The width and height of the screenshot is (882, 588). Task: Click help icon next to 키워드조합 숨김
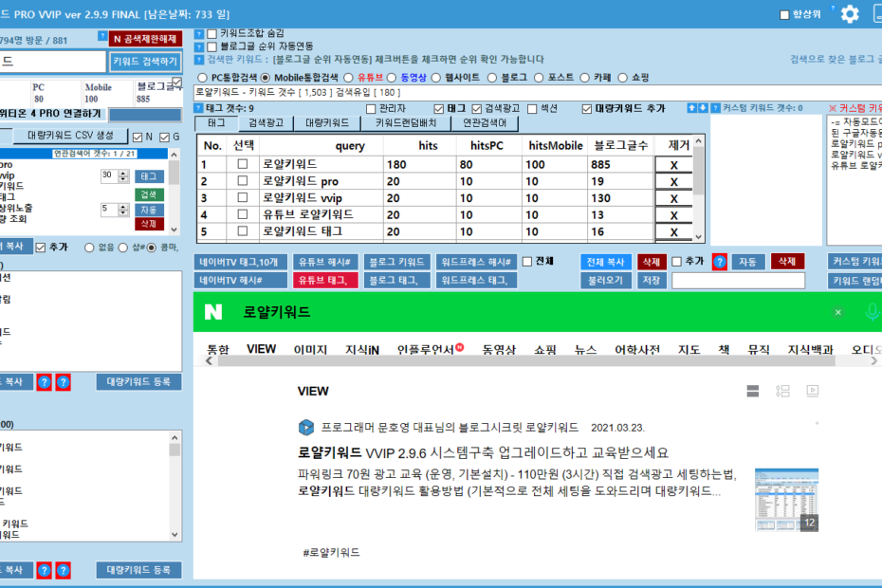(x=199, y=34)
